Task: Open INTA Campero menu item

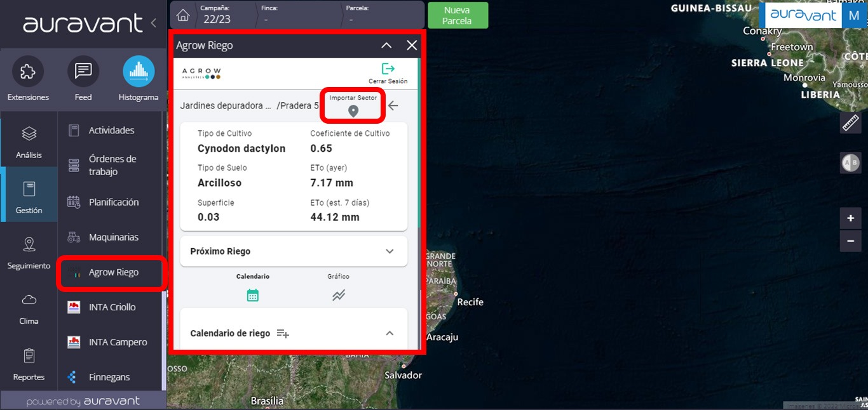Action: (111, 342)
